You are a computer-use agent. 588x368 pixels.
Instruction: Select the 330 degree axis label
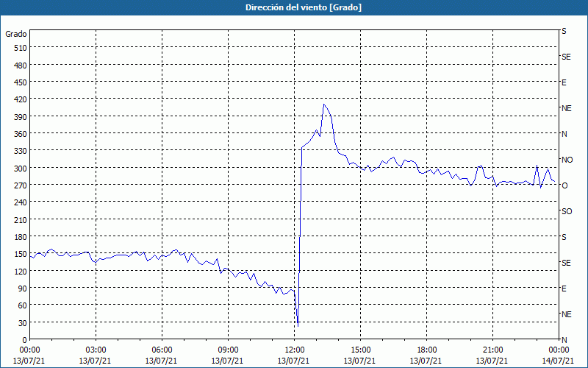tap(21, 152)
